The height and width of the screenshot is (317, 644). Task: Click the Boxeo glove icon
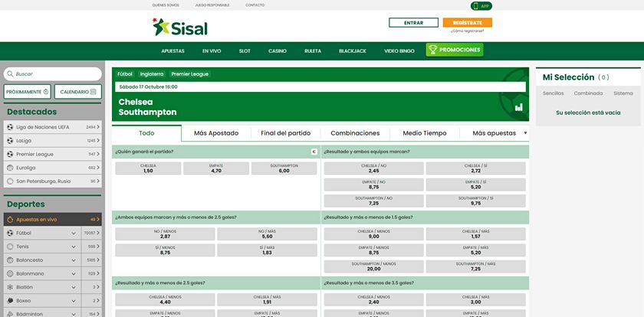(10, 301)
